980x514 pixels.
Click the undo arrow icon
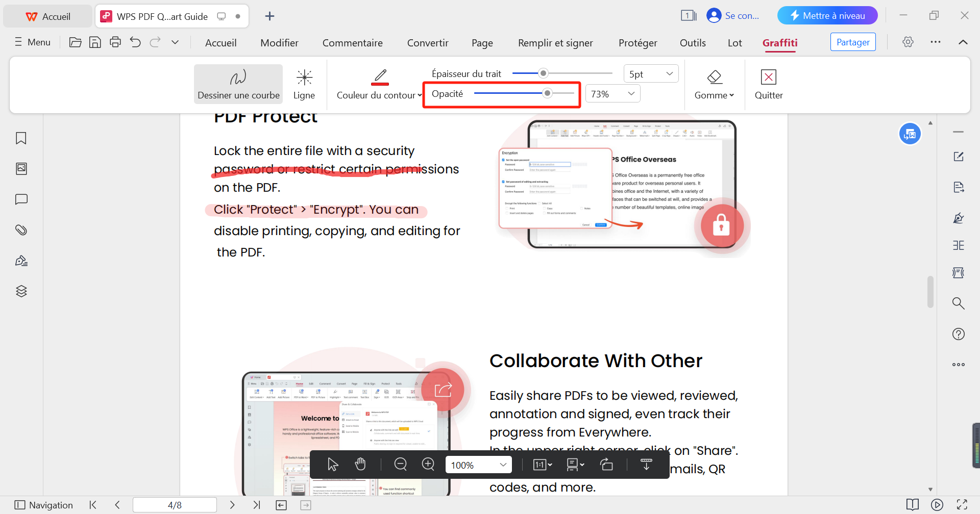[x=135, y=42]
